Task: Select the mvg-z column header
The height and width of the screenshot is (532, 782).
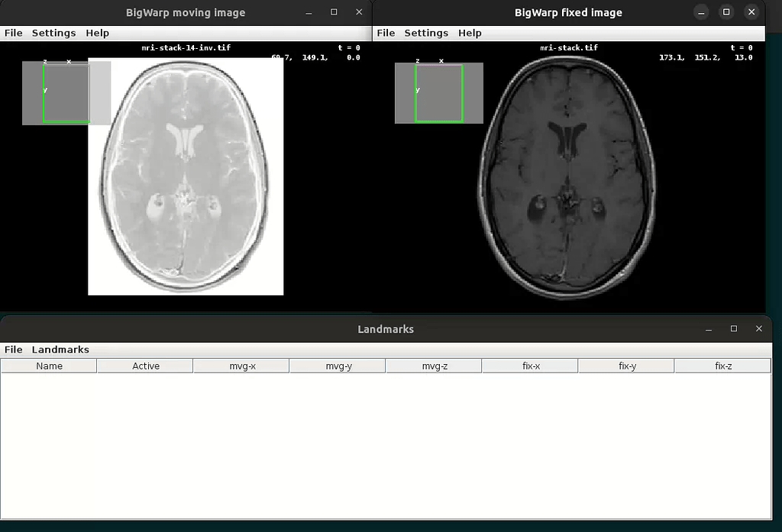Action: [435, 366]
